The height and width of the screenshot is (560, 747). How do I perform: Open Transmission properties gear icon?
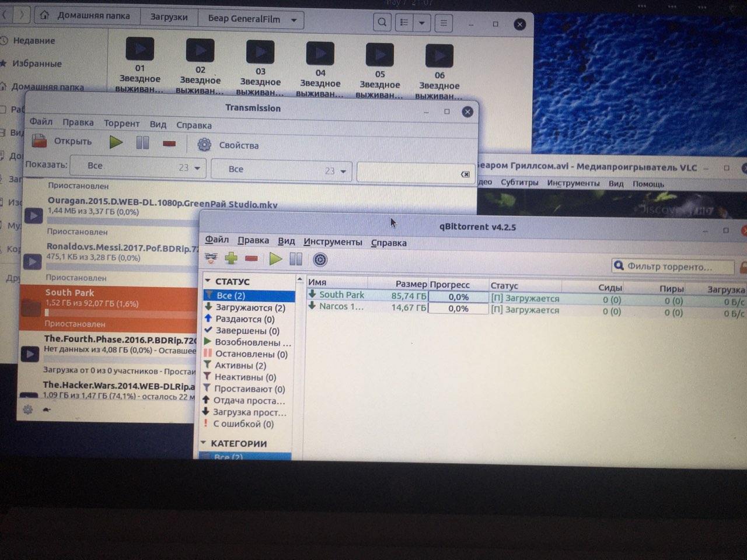pyautogui.click(x=204, y=144)
